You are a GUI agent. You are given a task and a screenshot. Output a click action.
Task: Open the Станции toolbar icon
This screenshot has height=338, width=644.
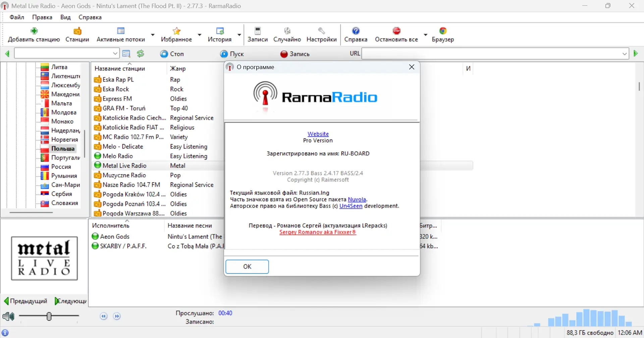click(77, 31)
